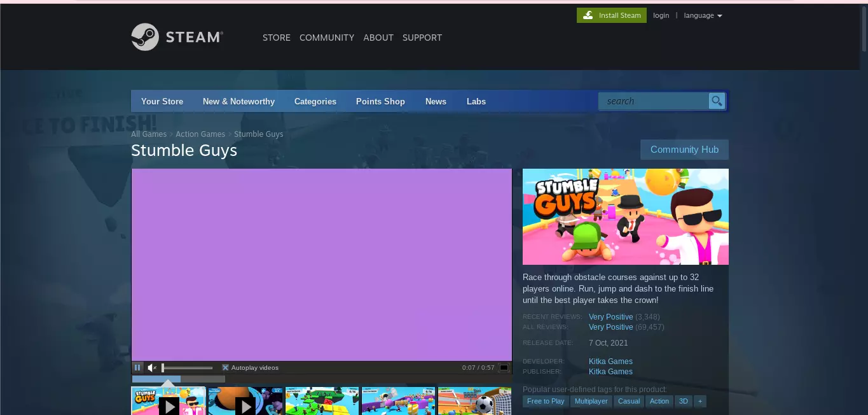Open the login page
This screenshot has height=415, width=868.
(x=661, y=15)
